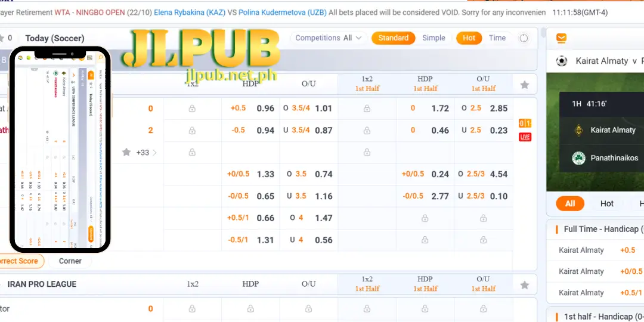Bet Under 3.5/4 at 0.87
Screen dimensions: 644x322
coord(308,131)
